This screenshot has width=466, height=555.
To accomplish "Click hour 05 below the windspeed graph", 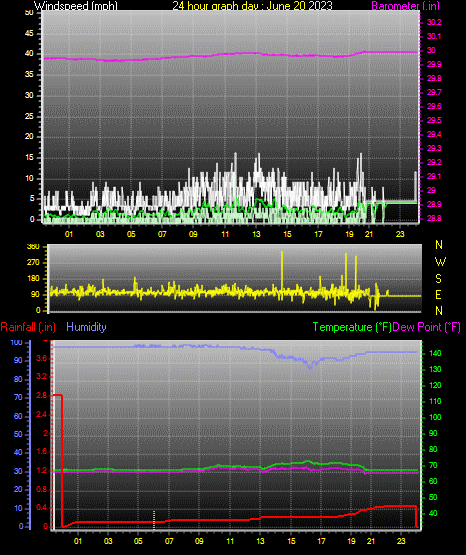I will point(131,234).
